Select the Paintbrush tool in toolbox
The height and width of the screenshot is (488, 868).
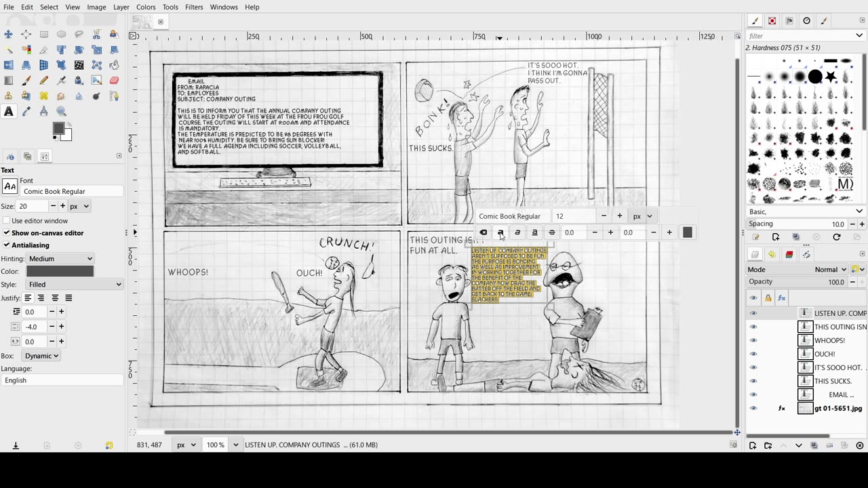[26, 81]
